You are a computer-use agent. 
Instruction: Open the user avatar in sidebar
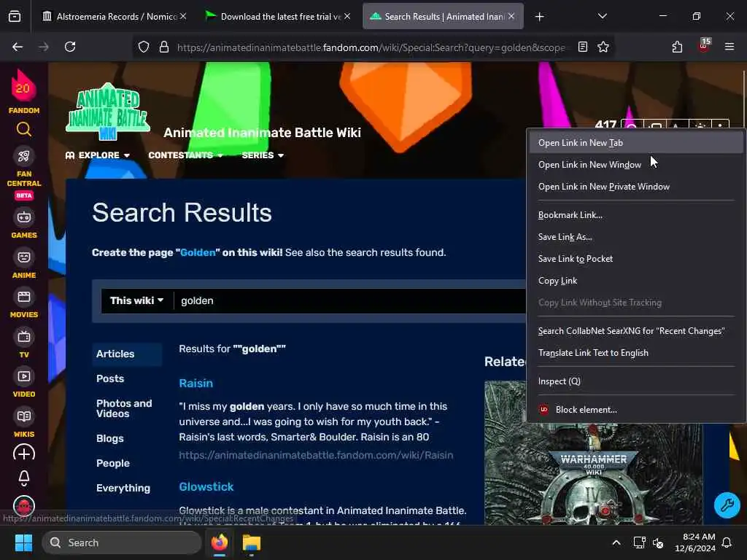[x=24, y=505]
